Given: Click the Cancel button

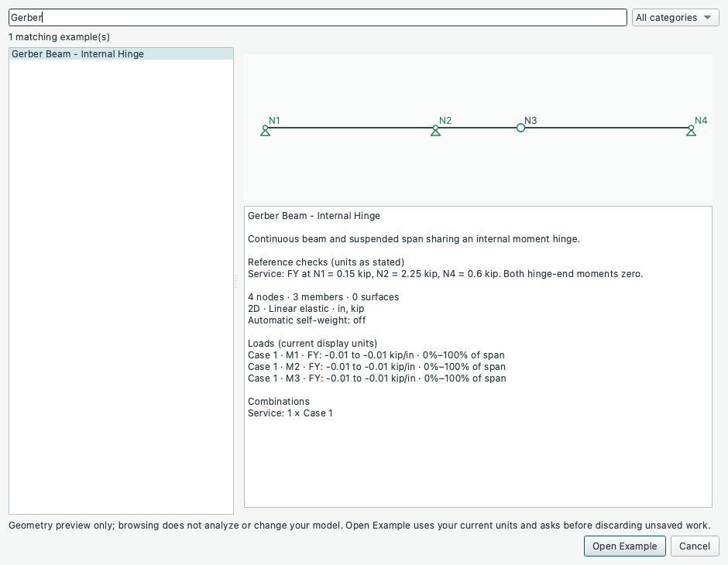Looking at the screenshot, I should [695, 546].
